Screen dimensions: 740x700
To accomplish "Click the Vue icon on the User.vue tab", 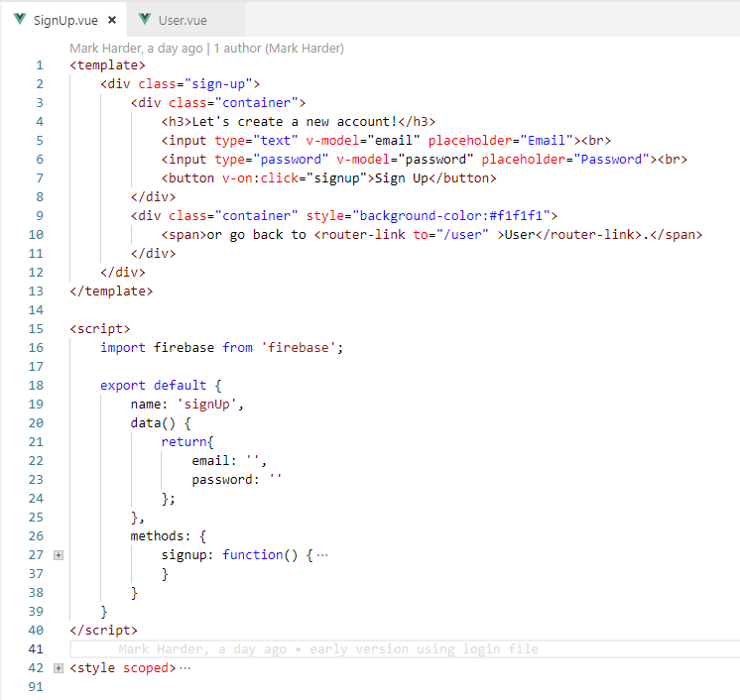I will click(145, 19).
